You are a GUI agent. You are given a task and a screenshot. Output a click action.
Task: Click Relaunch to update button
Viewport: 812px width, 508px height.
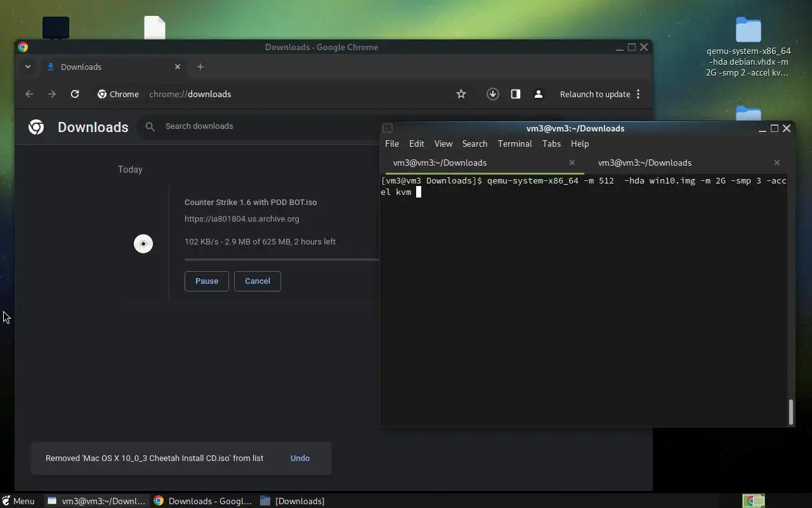tap(595, 94)
